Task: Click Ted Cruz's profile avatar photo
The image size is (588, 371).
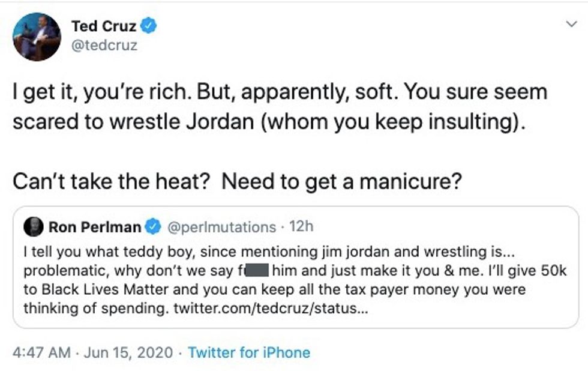Action: (x=37, y=37)
